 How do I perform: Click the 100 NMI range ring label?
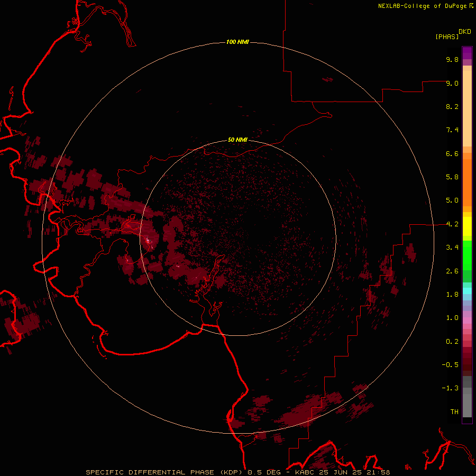click(237, 42)
